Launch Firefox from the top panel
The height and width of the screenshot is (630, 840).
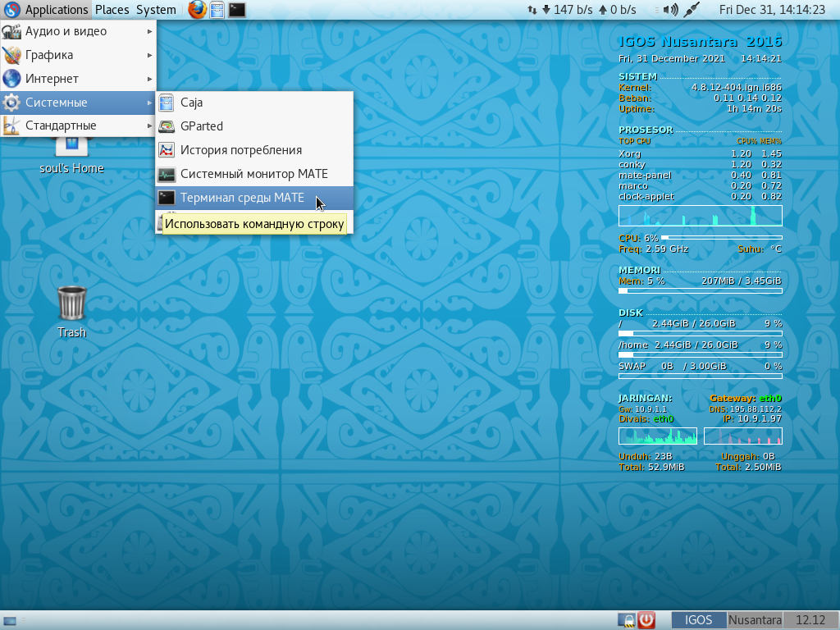point(197,10)
